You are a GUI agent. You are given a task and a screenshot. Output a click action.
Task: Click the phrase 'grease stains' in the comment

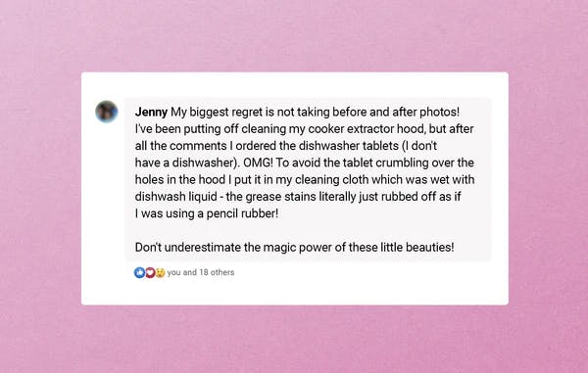(280, 197)
